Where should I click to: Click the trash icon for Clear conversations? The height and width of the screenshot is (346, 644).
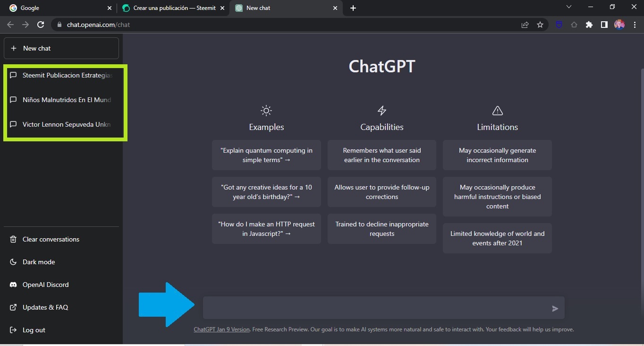[x=13, y=239]
